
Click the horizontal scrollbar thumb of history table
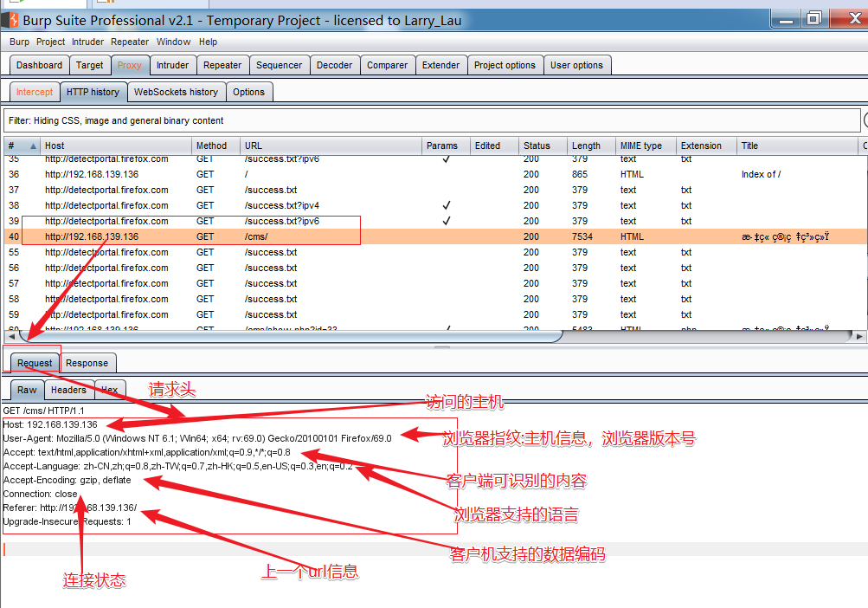(292, 336)
